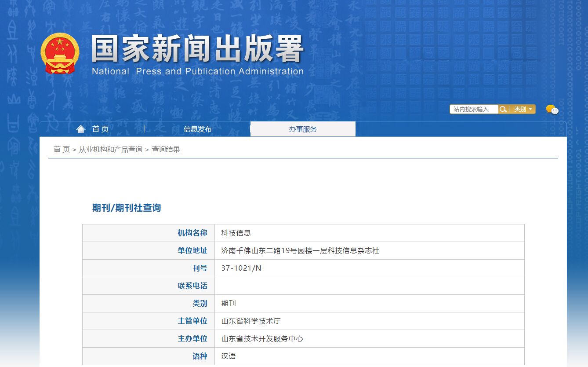588x367 pixels.
Task: Click the search magnifier icon
Action: (x=503, y=109)
